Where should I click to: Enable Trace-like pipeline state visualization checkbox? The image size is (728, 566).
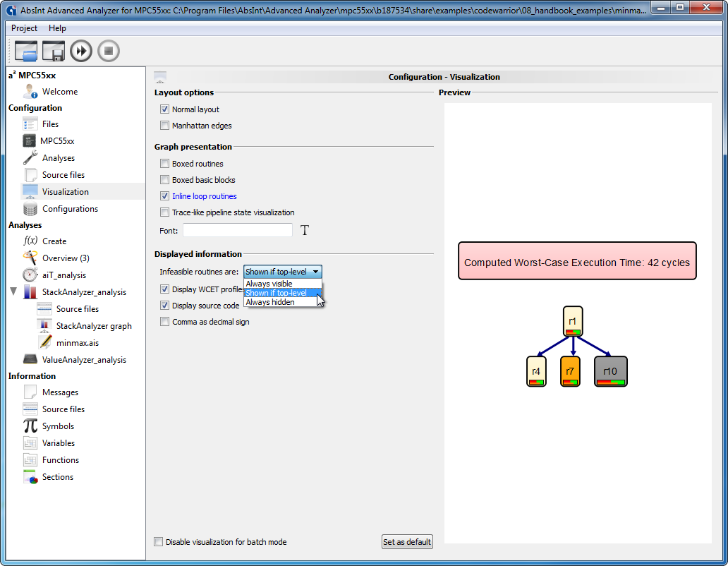tap(164, 212)
